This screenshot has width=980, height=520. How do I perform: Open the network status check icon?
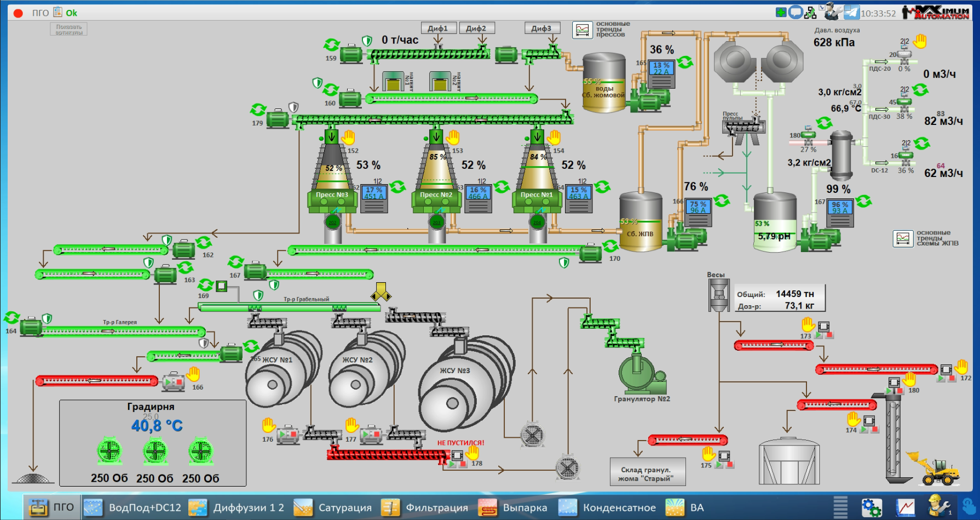click(810, 12)
